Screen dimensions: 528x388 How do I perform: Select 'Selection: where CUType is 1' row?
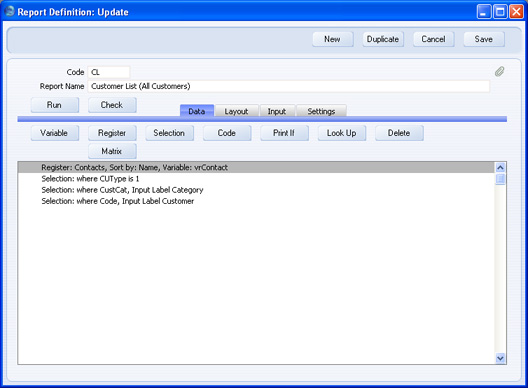(x=256, y=179)
